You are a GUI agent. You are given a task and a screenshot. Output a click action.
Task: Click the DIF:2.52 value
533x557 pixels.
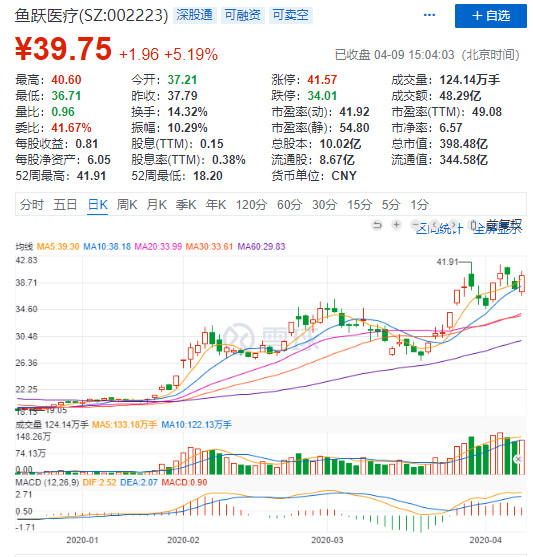click(99, 482)
